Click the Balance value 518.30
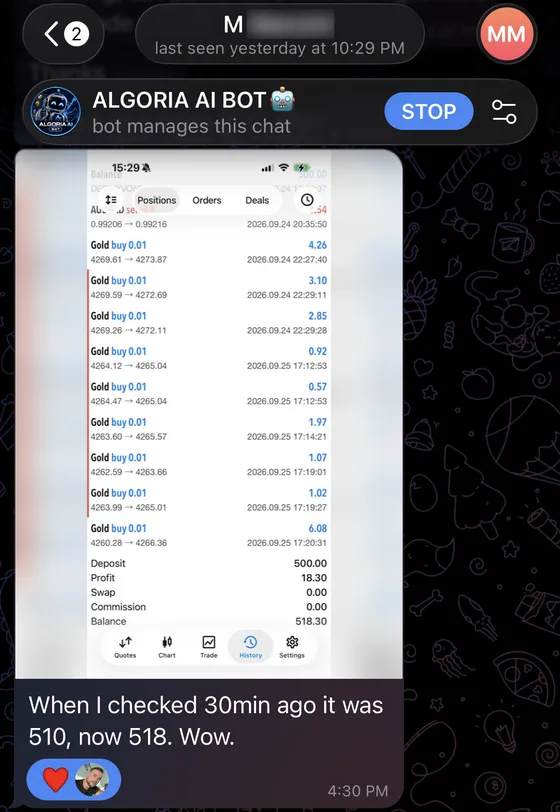The height and width of the screenshot is (812, 560). 311,621
